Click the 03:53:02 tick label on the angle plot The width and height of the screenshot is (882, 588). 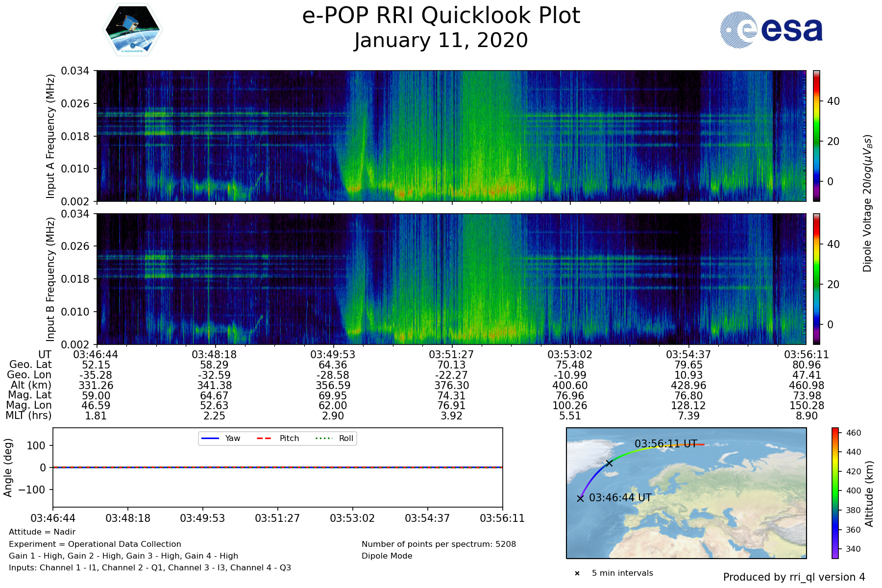(352, 518)
